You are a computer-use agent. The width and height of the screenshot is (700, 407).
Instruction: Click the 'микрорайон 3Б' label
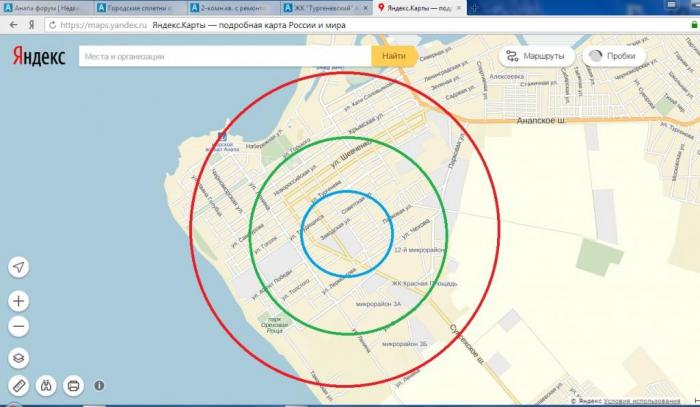click(x=404, y=344)
